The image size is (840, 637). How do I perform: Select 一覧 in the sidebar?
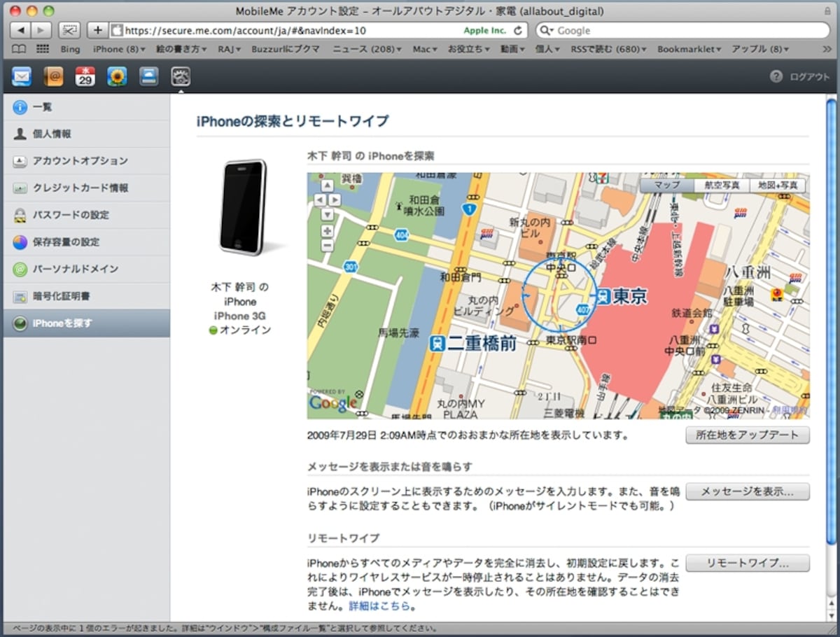point(86,107)
